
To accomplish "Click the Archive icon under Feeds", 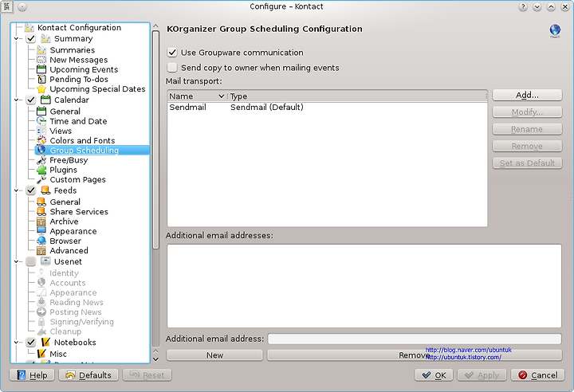I will pyautogui.click(x=41, y=221).
